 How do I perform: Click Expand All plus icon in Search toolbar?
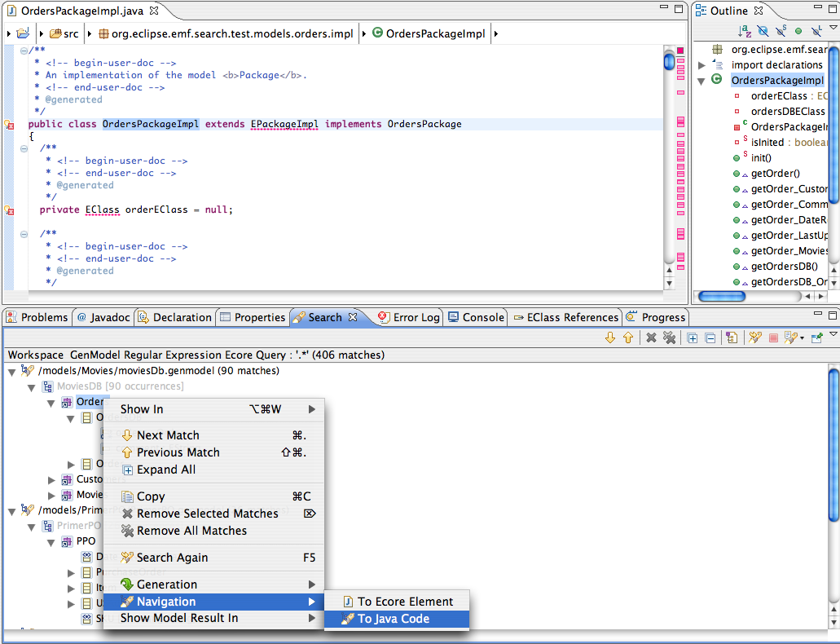coord(693,337)
